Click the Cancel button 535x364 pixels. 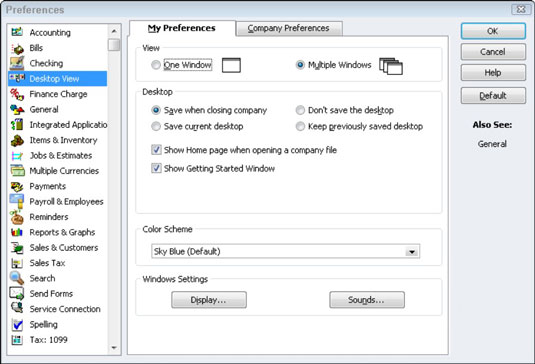(493, 52)
